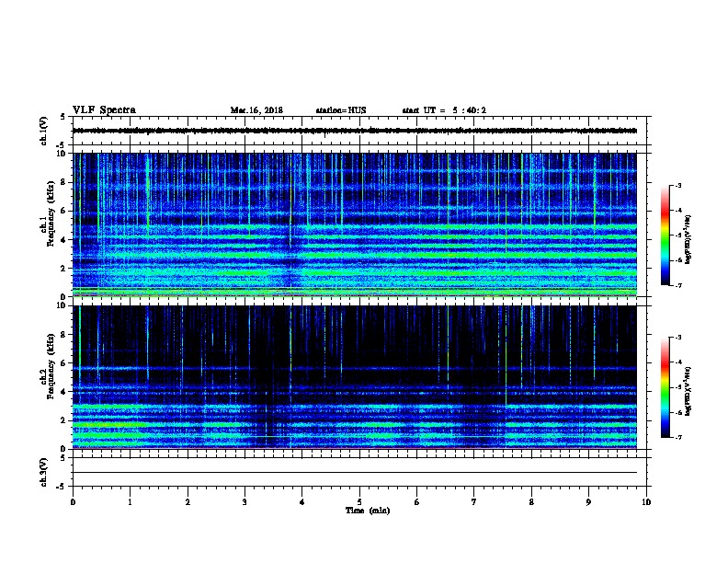Click the time axis tick label '8'
728x563 pixels.
coord(531,501)
